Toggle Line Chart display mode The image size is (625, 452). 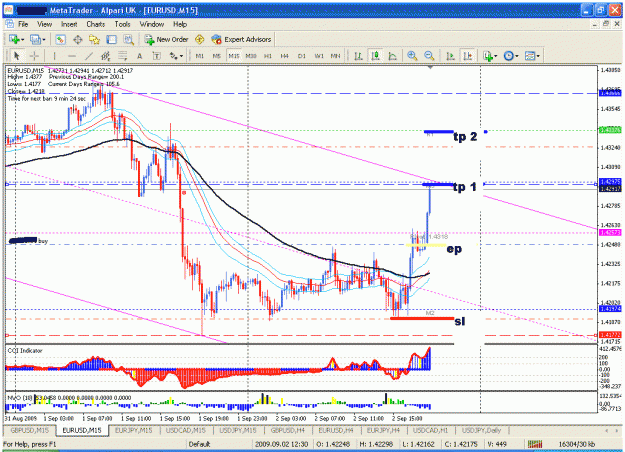pos(393,56)
